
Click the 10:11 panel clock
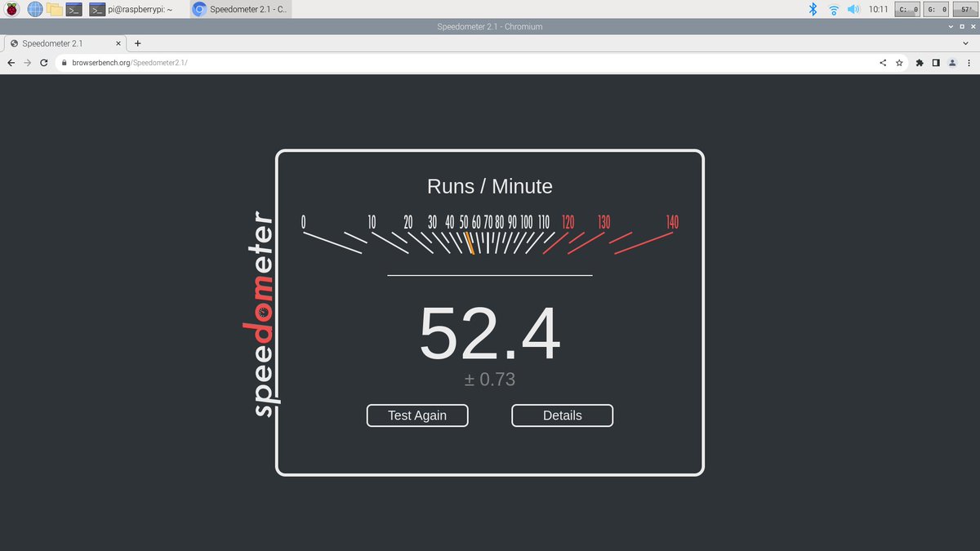[878, 10]
